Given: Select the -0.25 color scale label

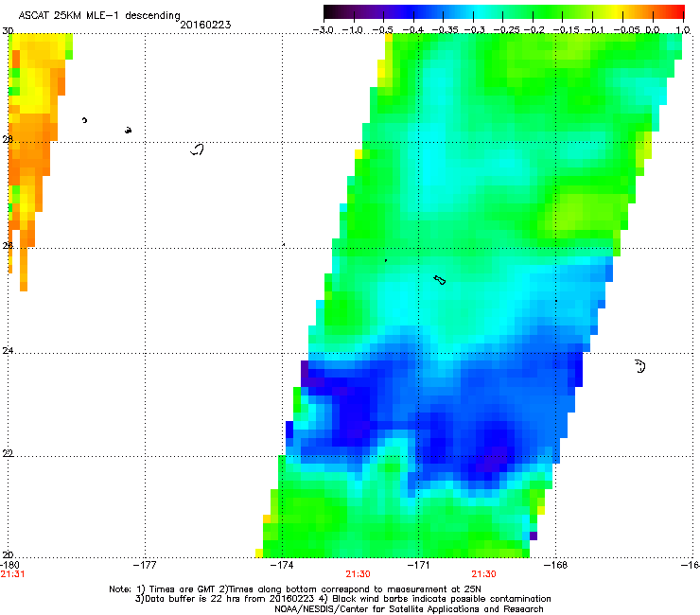Looking at the screenshot, I should coord(506,30).
